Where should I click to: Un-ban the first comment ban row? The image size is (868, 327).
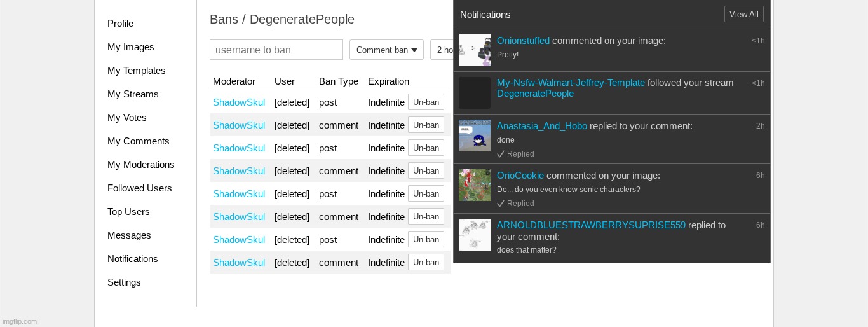426,125
